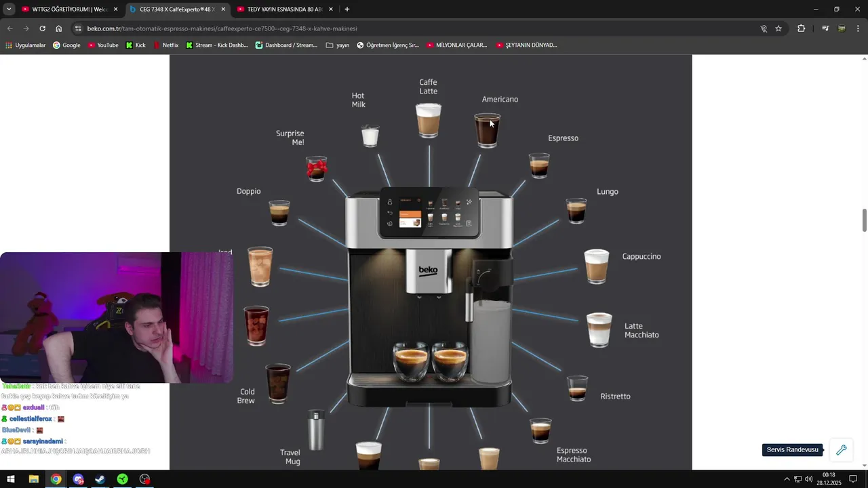868x488 pixels.
Task: Open YouTube bookmark
Action: [102, 45]
